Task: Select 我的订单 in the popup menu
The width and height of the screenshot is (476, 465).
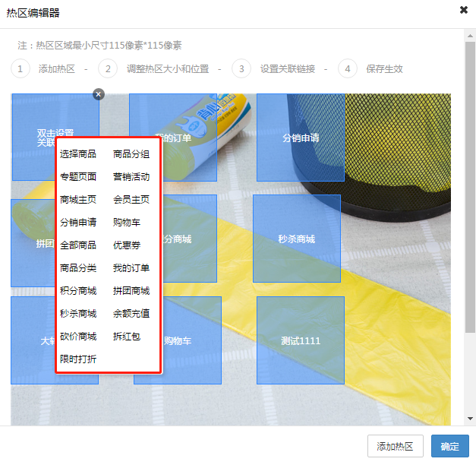Action: tap(131, 268)
